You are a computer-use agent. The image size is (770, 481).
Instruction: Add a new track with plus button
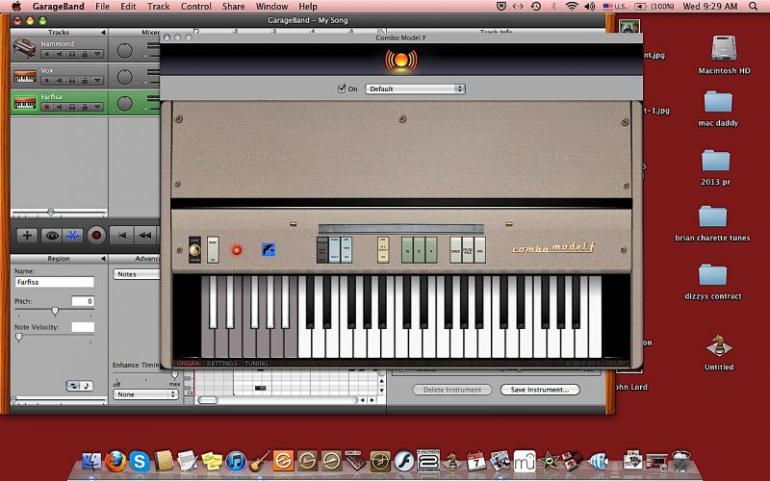(x=27, y=236)
